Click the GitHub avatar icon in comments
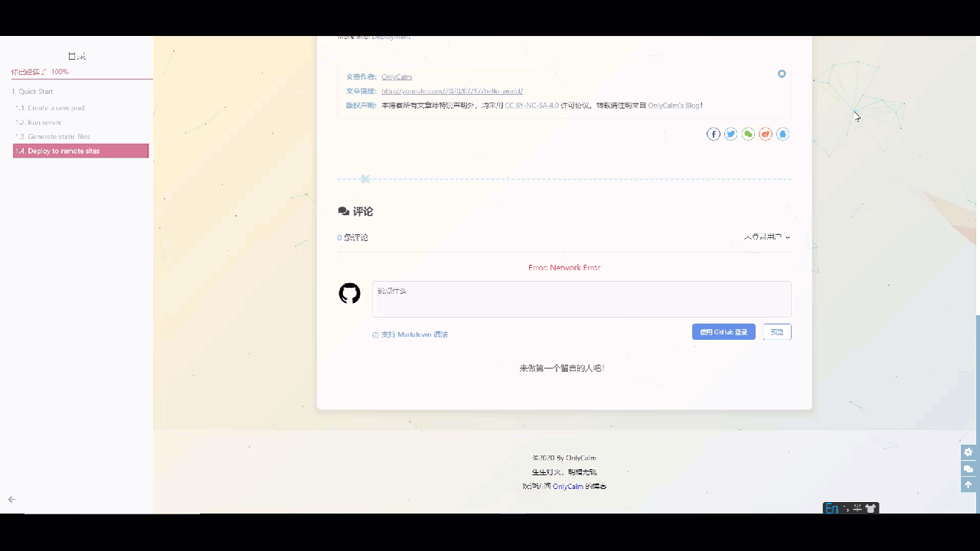 349,293
